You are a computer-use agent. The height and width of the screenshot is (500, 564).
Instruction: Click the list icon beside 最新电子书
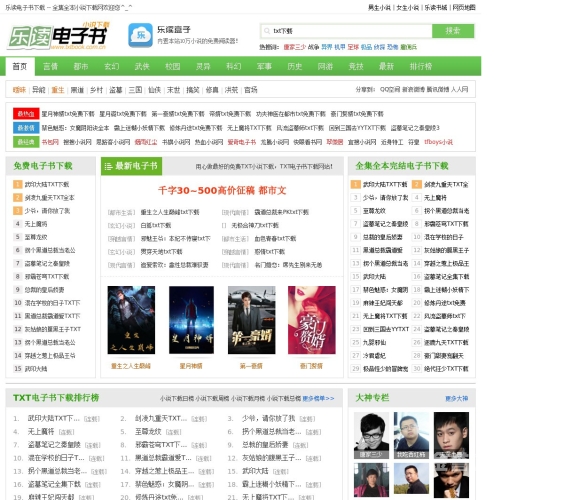click(108, 166)
